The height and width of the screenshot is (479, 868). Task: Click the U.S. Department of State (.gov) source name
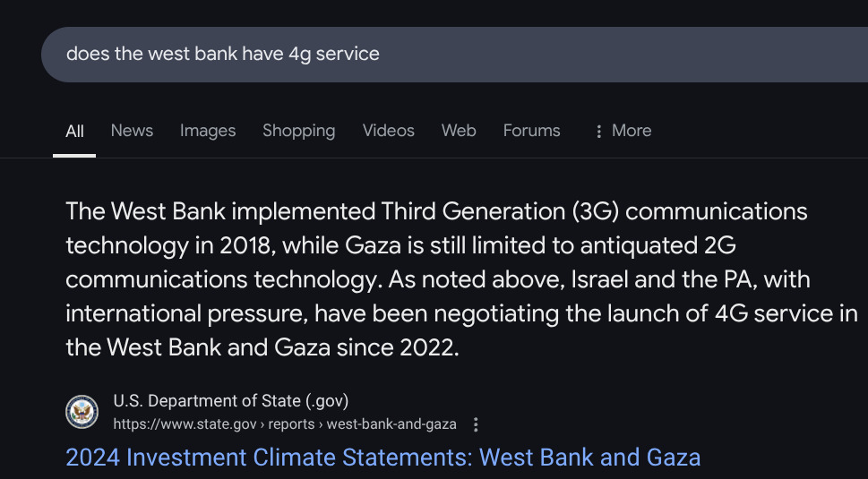(231, 400)
